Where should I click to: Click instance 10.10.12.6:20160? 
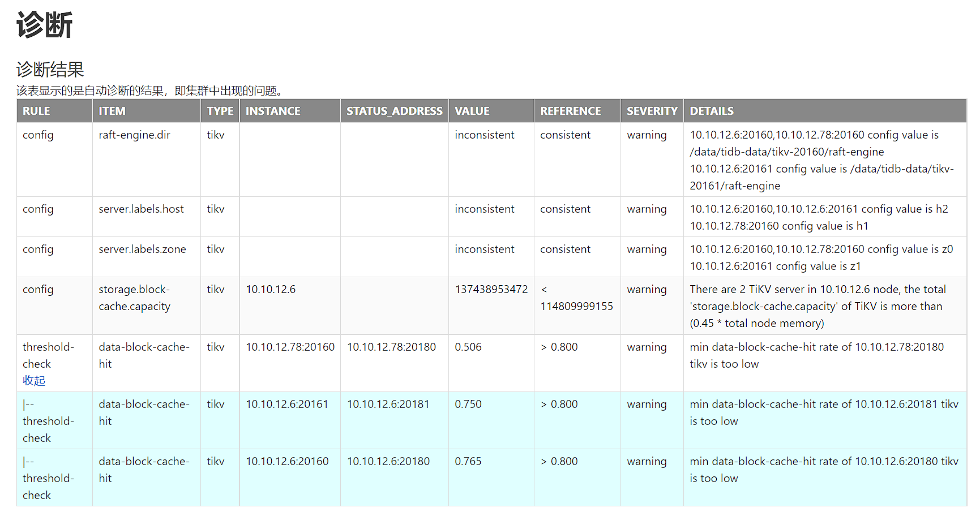pyautogui.click(x=287, y=462)
